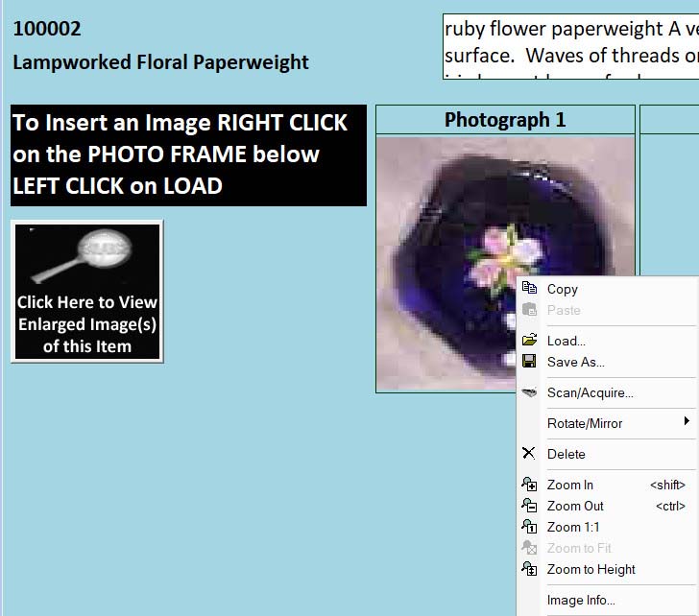The image size is (699, 616).
Task: Select Save As... menu entry
Action: 575,362
